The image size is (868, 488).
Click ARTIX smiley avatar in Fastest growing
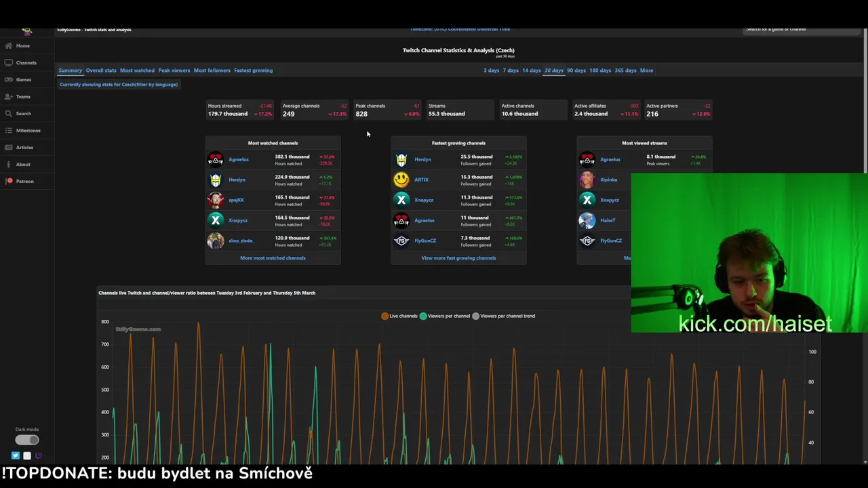click(x=401, y=180)
